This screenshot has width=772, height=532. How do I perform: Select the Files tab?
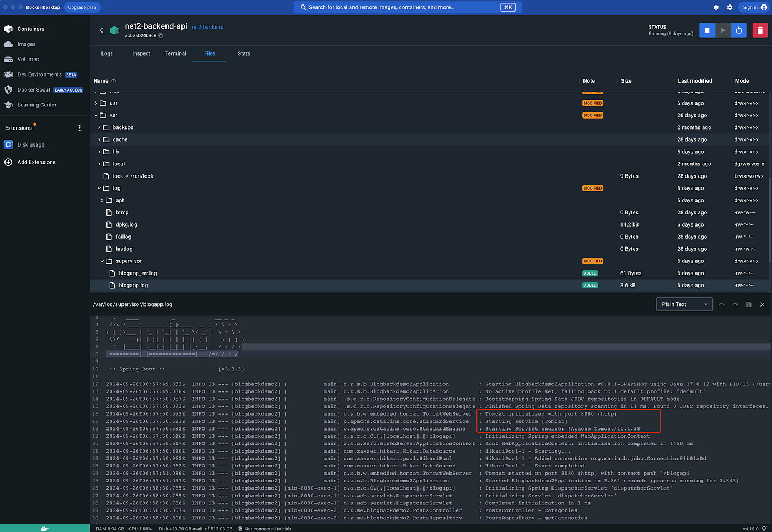(x=210, y=53)
